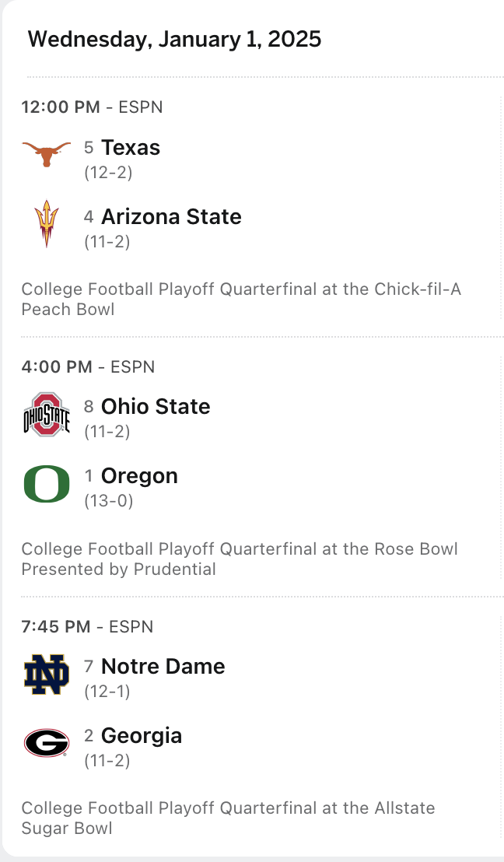Open the Allstate Sugar Bowl description
This screenshot has height=862, width=504.
tap(228, 818)
